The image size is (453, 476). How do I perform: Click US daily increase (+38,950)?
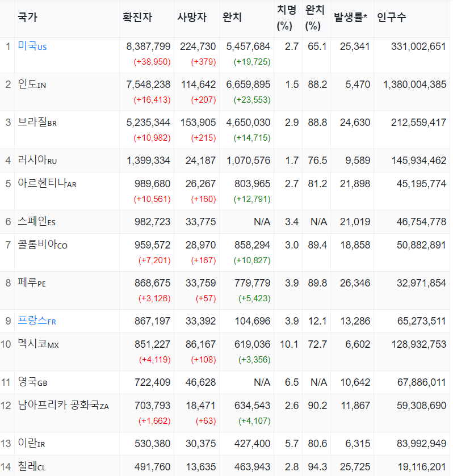click(152, 62)
